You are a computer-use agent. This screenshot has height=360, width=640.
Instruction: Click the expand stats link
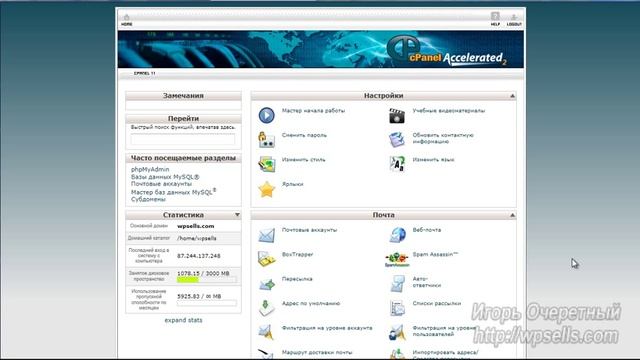point(183,320)
